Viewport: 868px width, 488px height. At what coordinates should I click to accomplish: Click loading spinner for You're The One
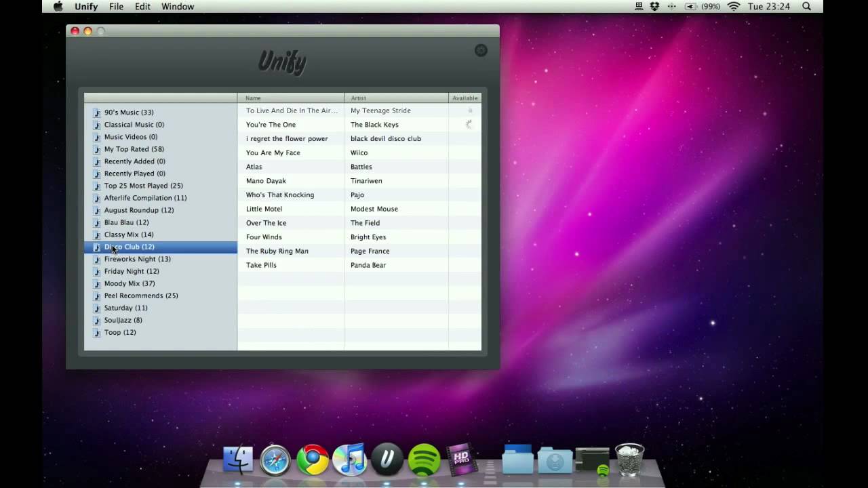469,125
